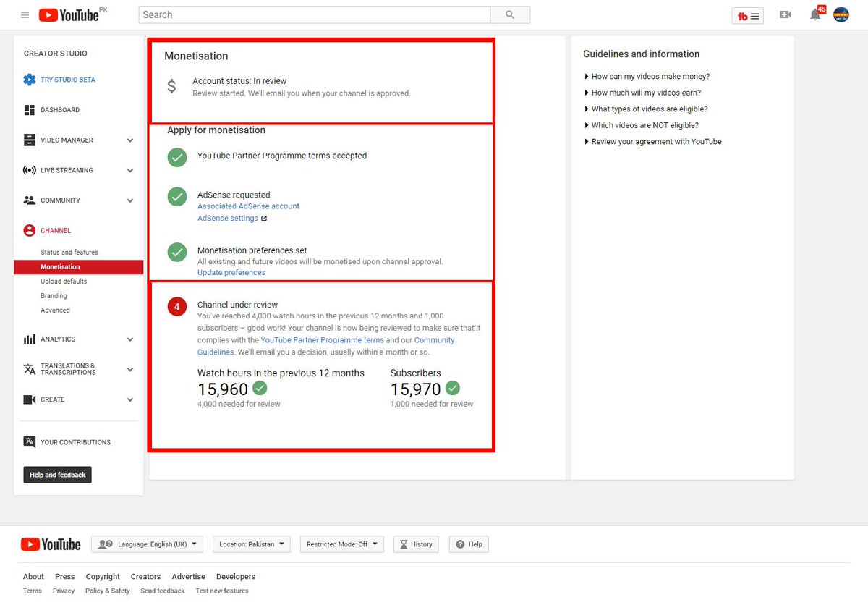Expand 'How can my videos make money?'
The width and height of the screenshot is (868, 613).
pos(647,76)
